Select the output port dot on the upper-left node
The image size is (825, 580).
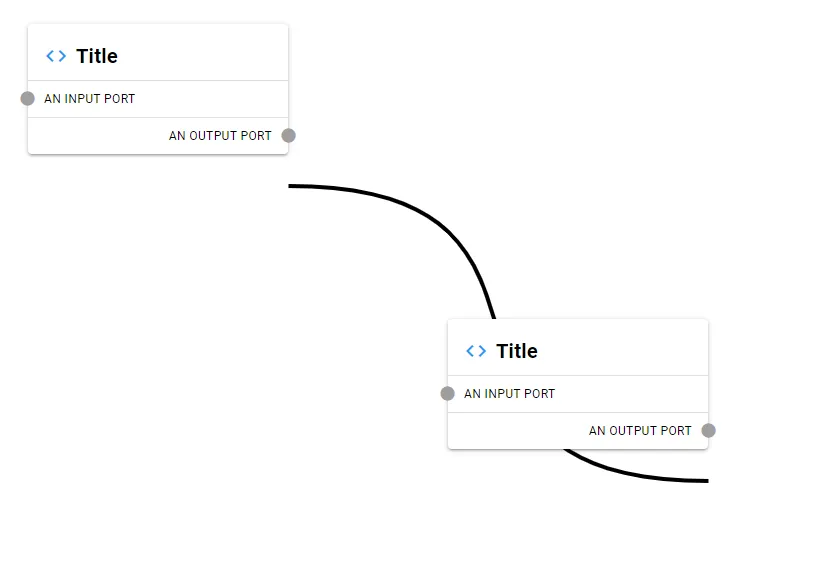(x=288, y=135)
